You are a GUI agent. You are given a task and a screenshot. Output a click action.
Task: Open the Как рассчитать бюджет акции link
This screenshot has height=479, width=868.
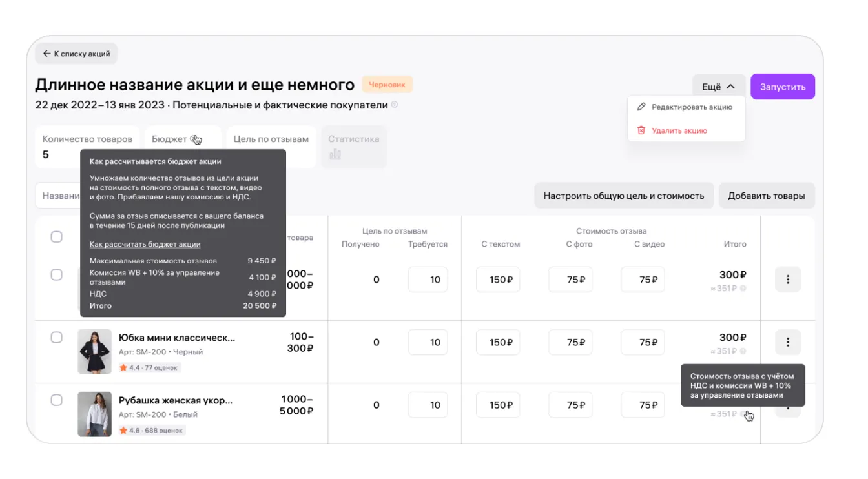145,245
